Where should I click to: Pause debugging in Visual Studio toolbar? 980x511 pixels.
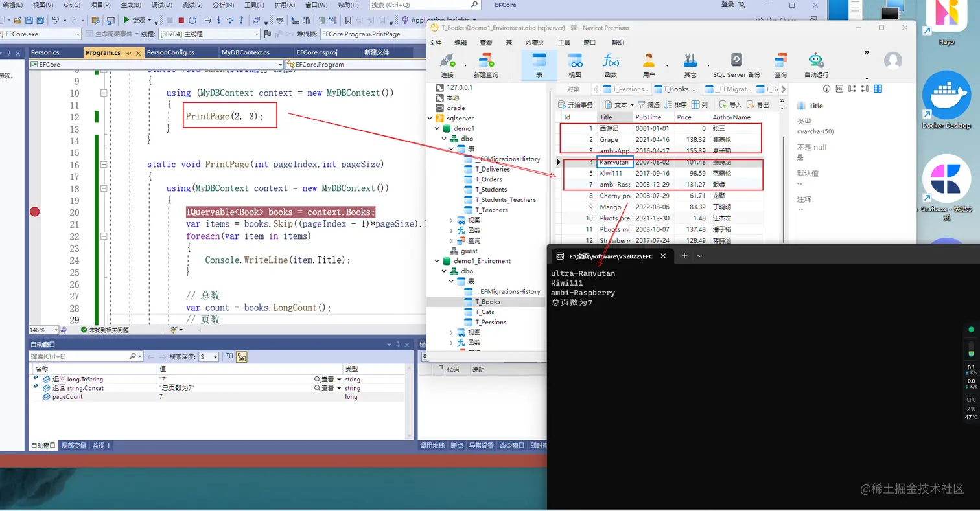pyautogui.click(x=169, y=21)
